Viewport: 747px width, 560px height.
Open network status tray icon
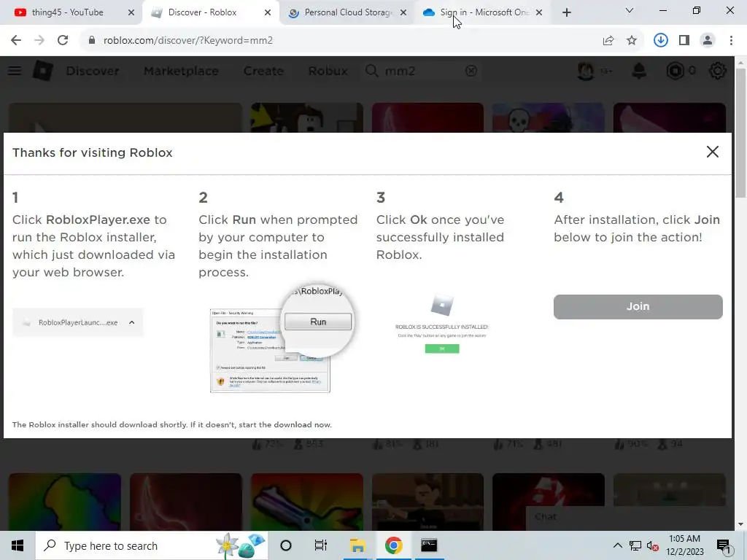pos(635,545)
